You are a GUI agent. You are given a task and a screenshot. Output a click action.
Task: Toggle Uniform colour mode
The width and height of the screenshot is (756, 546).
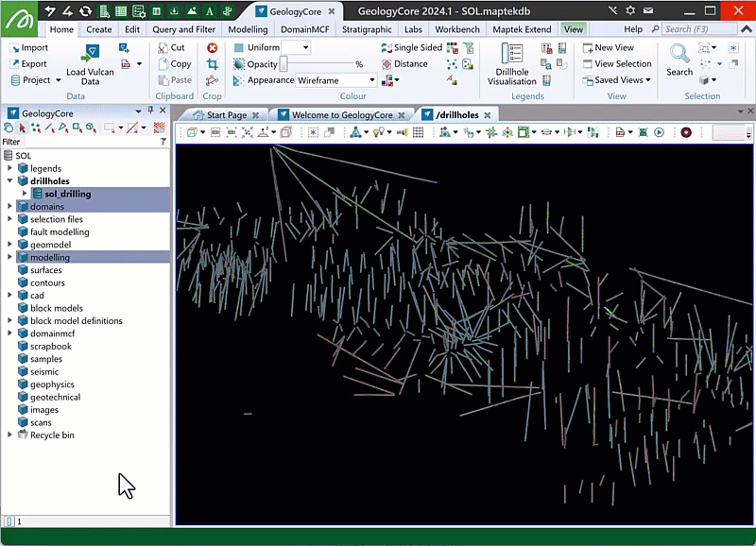tap(256, 47)
